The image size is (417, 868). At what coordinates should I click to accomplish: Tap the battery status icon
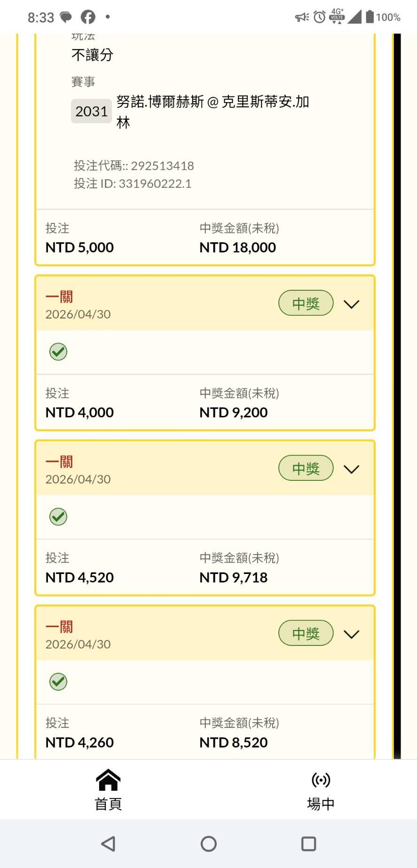coord(370,17)
